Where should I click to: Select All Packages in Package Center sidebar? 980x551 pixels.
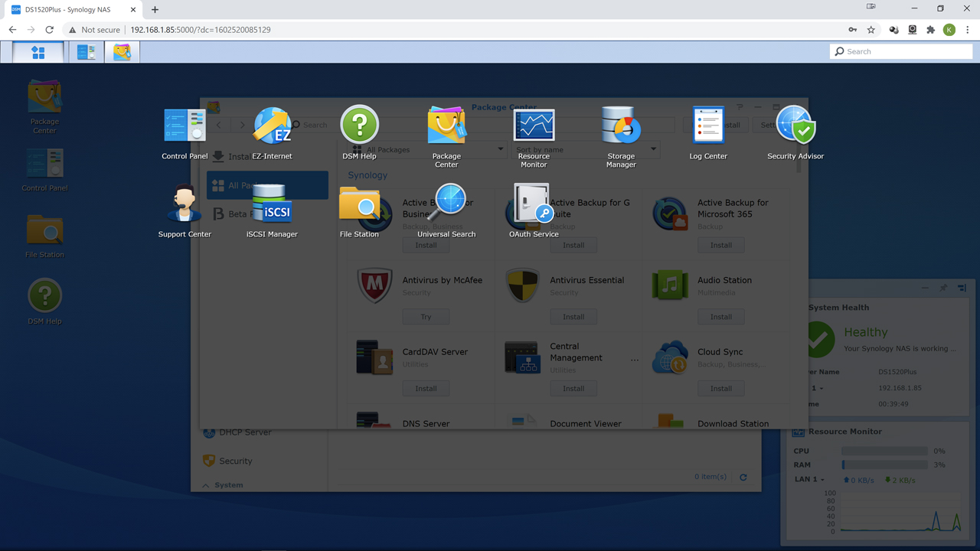(267, 185)
